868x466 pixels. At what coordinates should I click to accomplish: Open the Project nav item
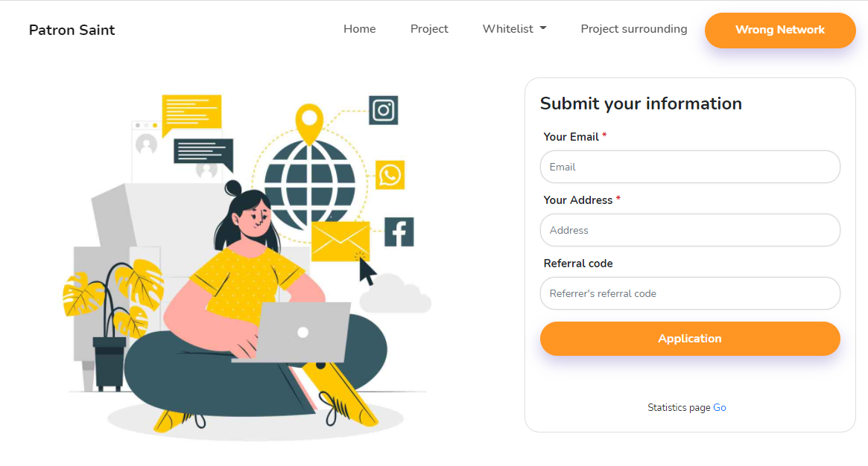(429, 29)
